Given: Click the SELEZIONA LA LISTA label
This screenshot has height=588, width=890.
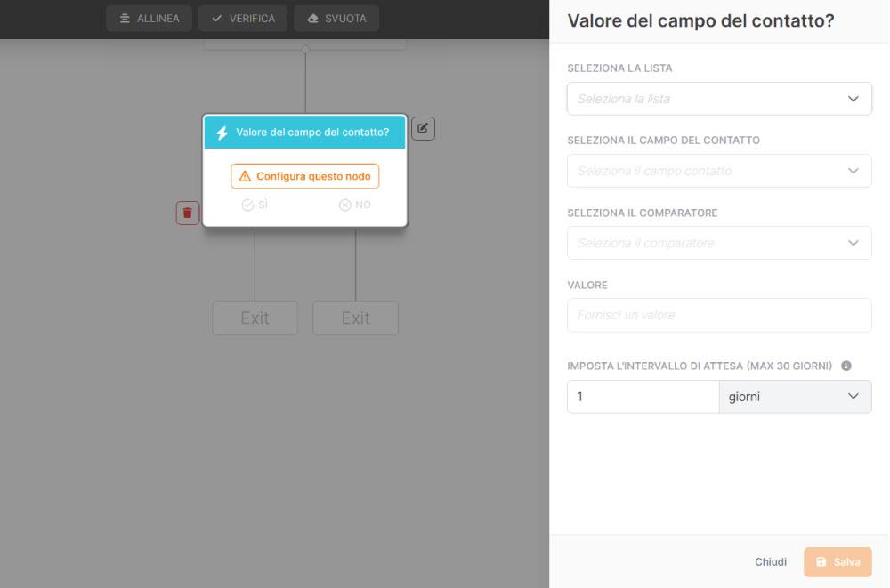Looking at the screenshot, I should [x=619, y=68].
